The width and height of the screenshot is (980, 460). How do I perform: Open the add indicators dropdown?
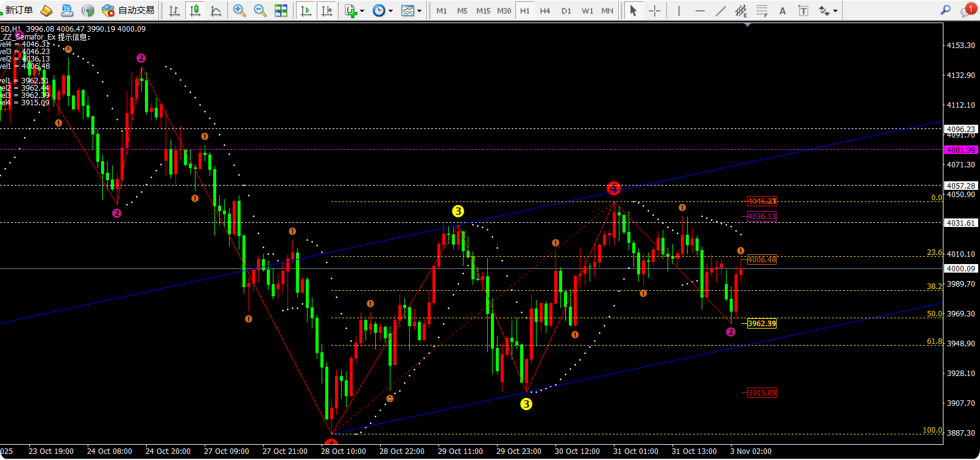click(x=354, y=10)
